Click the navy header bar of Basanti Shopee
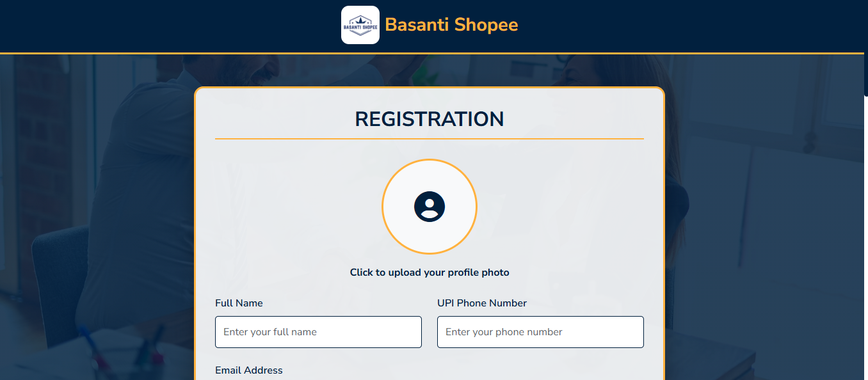The image size is (868, 380). (128, 25)
